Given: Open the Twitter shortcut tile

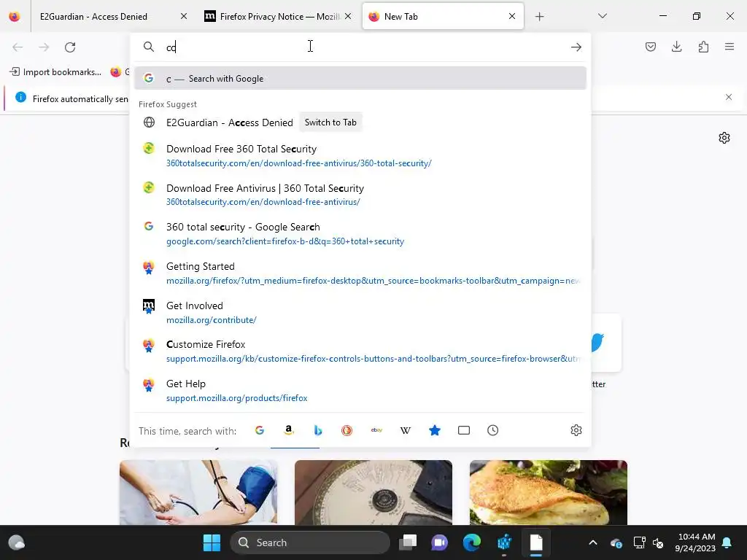Looking at the screenshot, I should (x=606, y=343).
